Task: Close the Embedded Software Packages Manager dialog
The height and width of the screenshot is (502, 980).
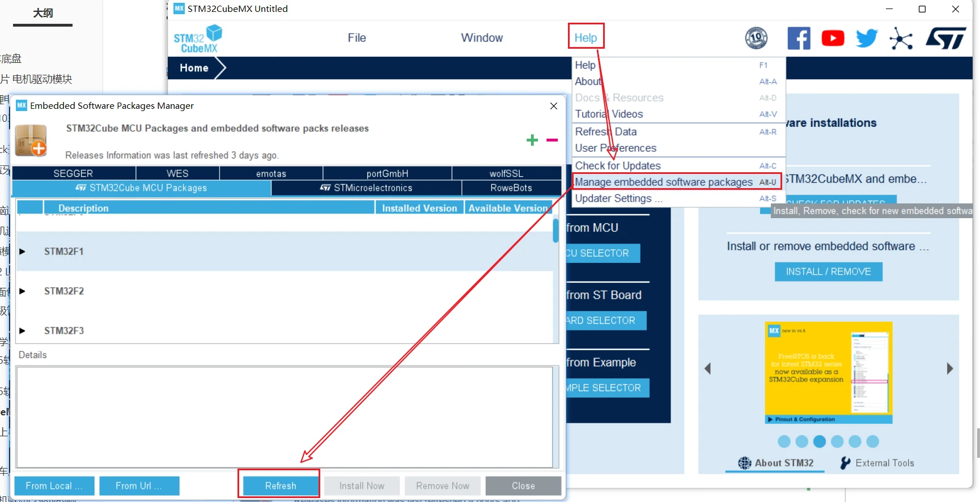Action: (554, 106)
